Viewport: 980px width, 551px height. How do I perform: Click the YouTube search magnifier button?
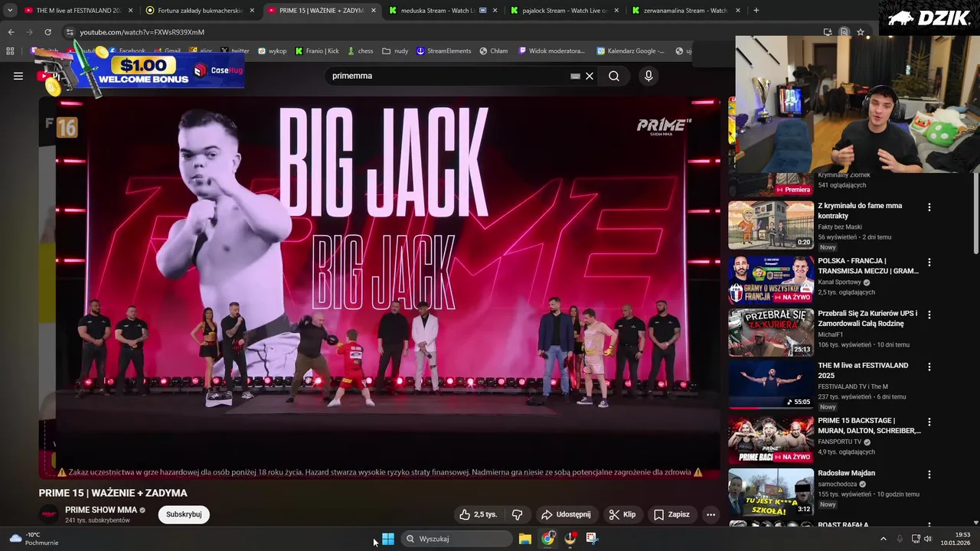(x=614, y=76)
